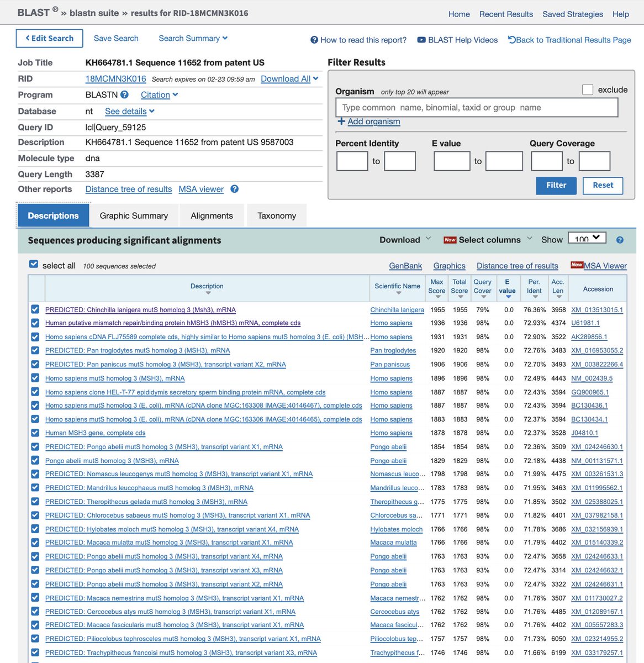
Task: Sort table by Description column arrow
Action: pyautogui.click(x=207, y=293)
